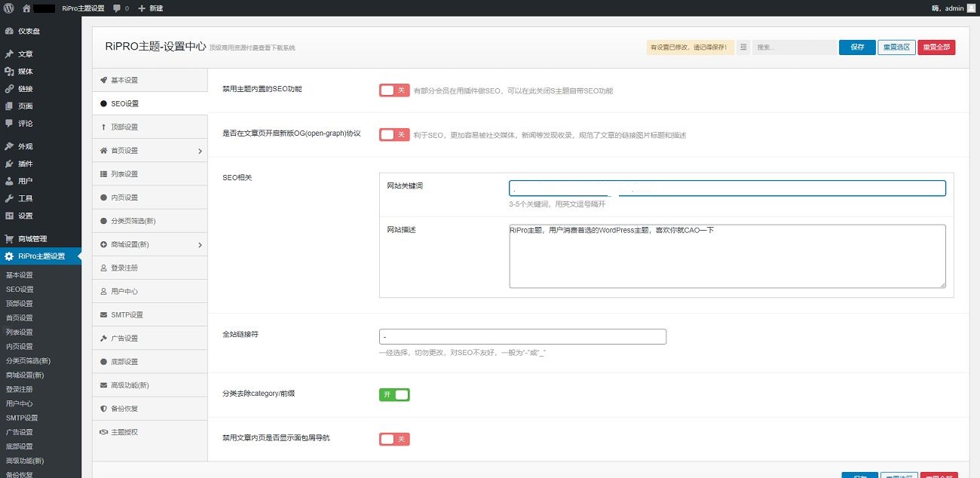The height and width of the screenshot is (478, 980).
Task: Open 页面 pages in the sidebar
Action: click(41, 106)
